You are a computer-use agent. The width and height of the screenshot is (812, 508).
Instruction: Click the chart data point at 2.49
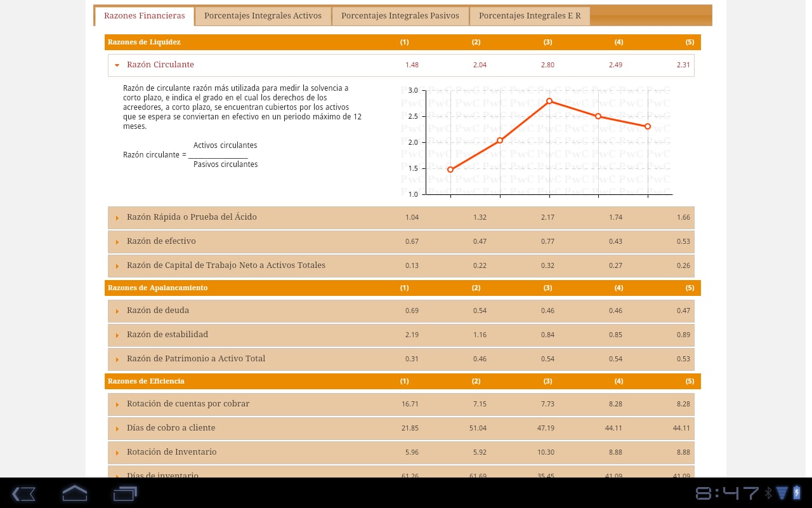(x=598, y=116)
